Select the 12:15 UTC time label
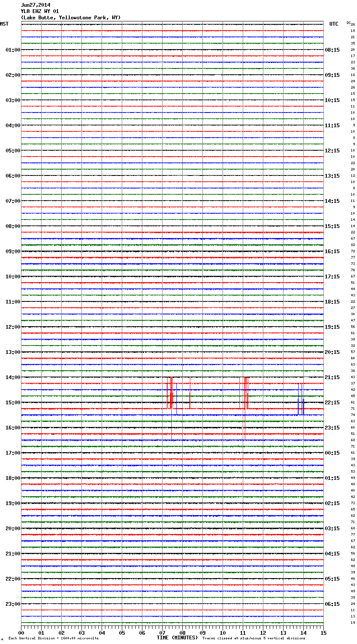Screen dimensions: 357x644 332,151
